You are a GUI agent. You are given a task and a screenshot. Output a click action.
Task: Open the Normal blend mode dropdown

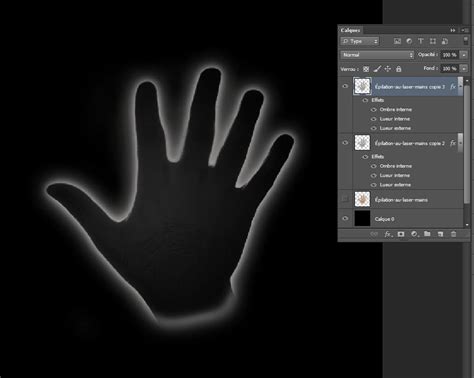(x=377, y=55)
